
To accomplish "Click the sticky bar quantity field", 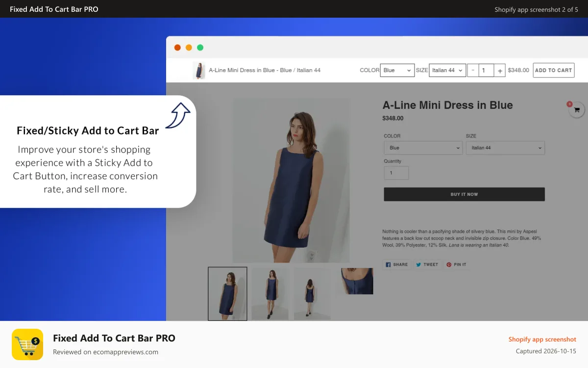I will (486, 70).
